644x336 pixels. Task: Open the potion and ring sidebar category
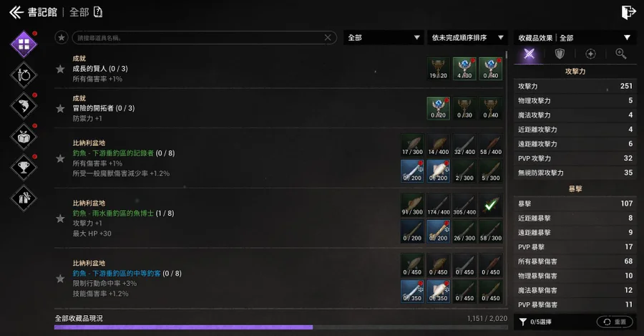coord(24,75)
